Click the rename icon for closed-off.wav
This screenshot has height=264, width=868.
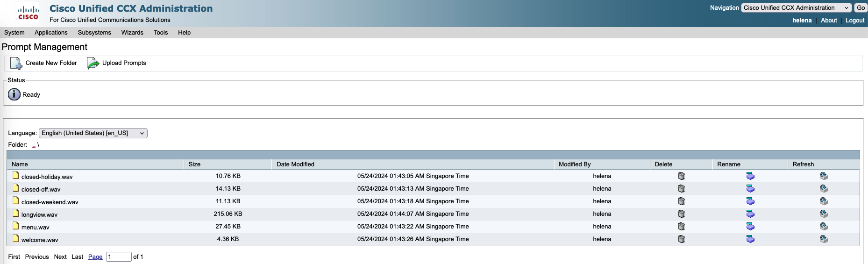click(750, 189)
